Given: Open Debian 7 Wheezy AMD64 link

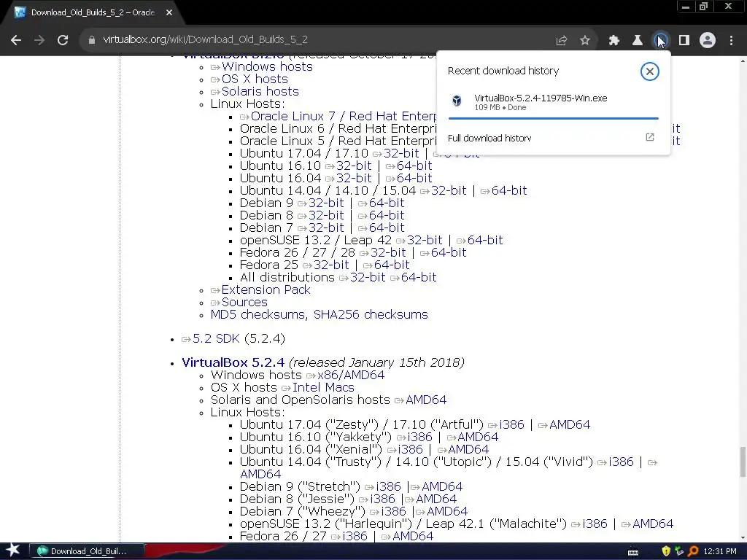Looking at the screenshot, I should point(447,511).
